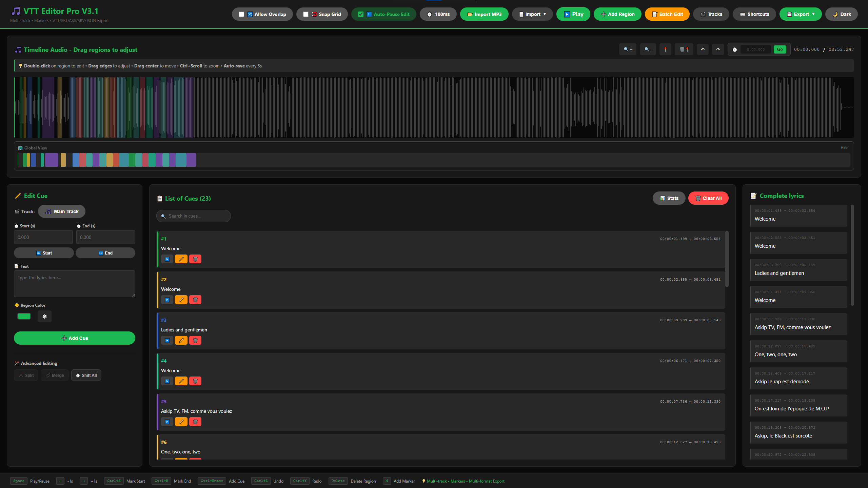Delete cue #4 with the trash icon

(195, 381)
